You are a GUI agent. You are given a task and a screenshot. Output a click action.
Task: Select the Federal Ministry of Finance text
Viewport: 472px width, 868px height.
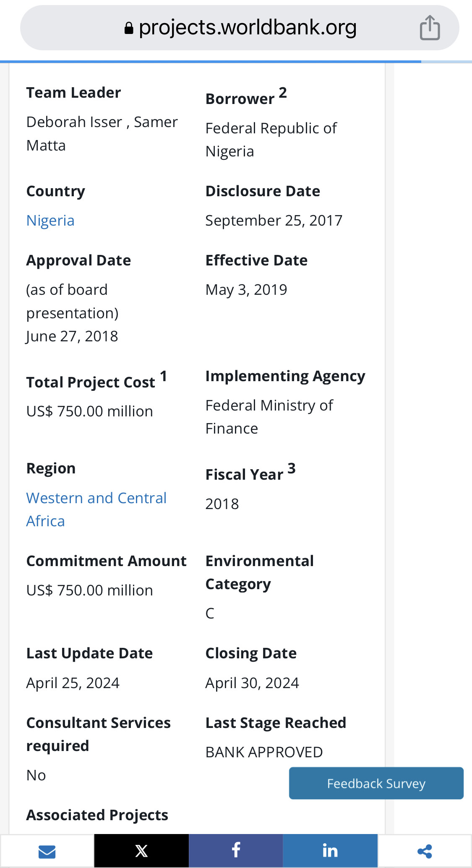pyautogui.click(x=269, y=417)
